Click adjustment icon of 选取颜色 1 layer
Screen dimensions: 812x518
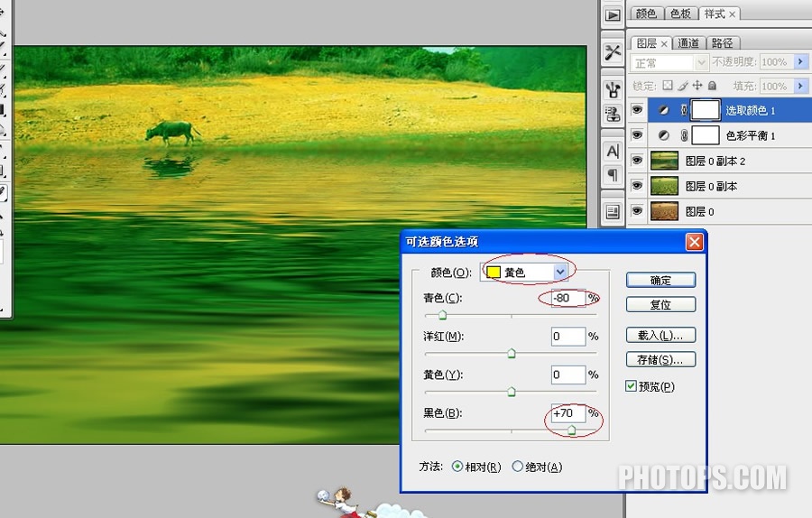663,110
